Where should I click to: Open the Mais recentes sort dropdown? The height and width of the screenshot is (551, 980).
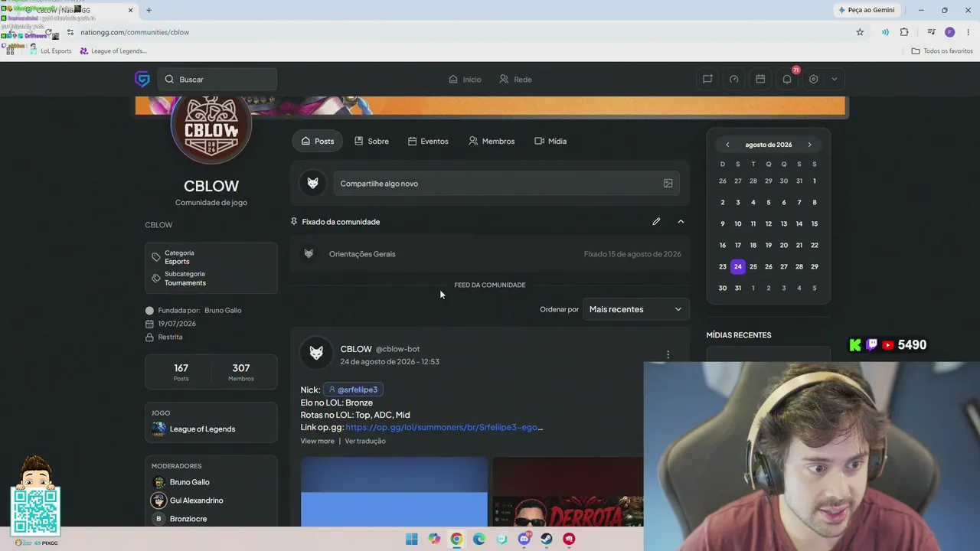(x=635, y=309)
